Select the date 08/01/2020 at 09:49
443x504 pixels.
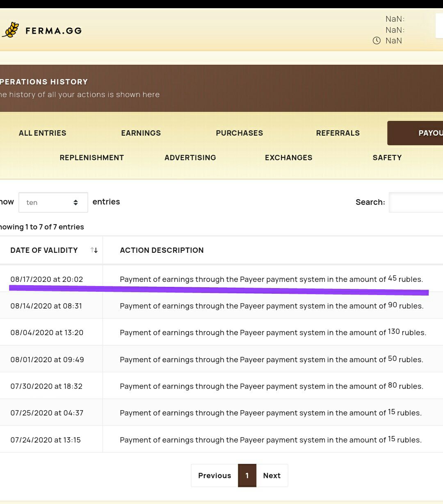[x=47, y=360]
